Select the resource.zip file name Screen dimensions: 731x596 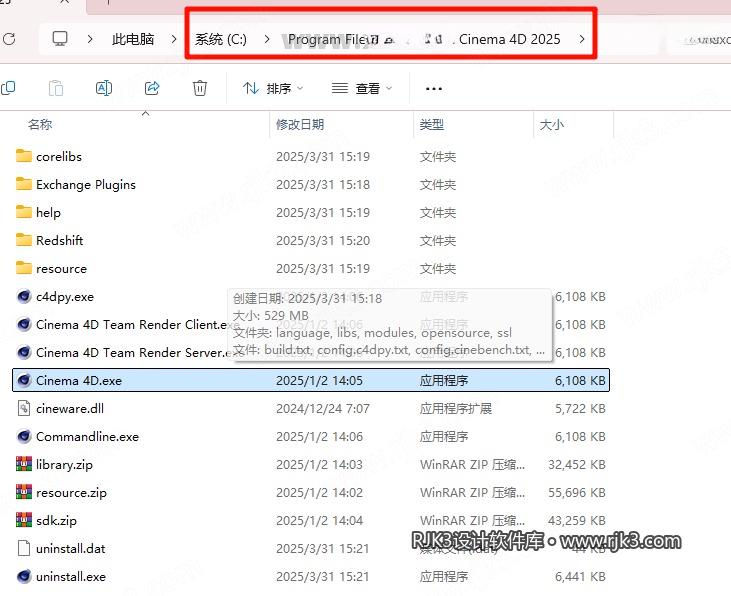pos(71,492)
